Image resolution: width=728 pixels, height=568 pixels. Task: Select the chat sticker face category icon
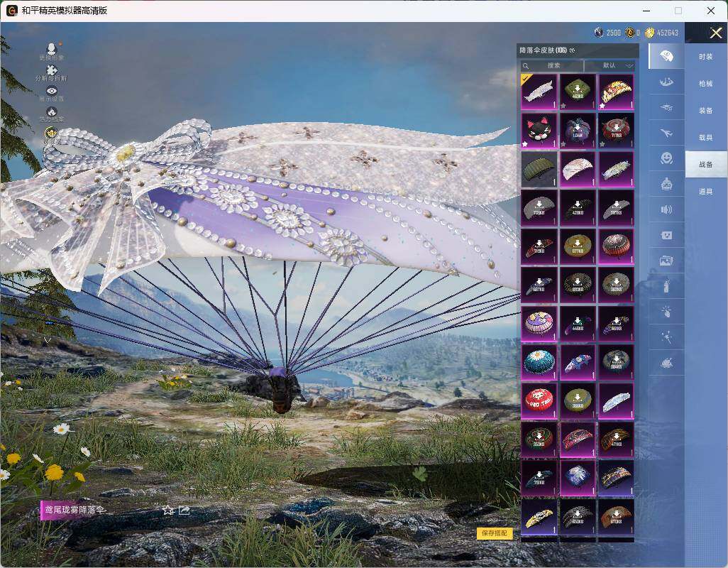[666, 235]
